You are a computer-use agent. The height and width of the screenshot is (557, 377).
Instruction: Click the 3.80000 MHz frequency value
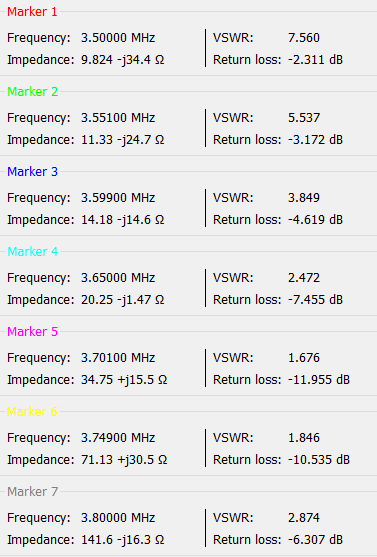(118, 517)
